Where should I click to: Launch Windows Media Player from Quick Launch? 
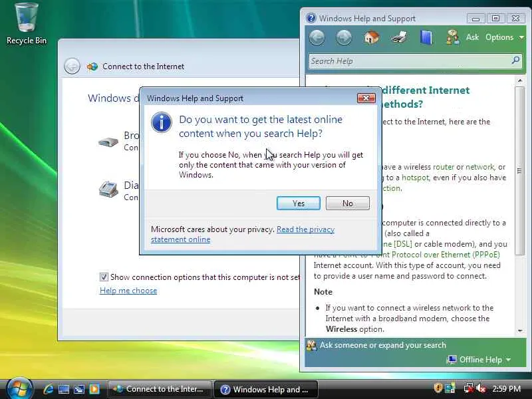coord(94,389)
